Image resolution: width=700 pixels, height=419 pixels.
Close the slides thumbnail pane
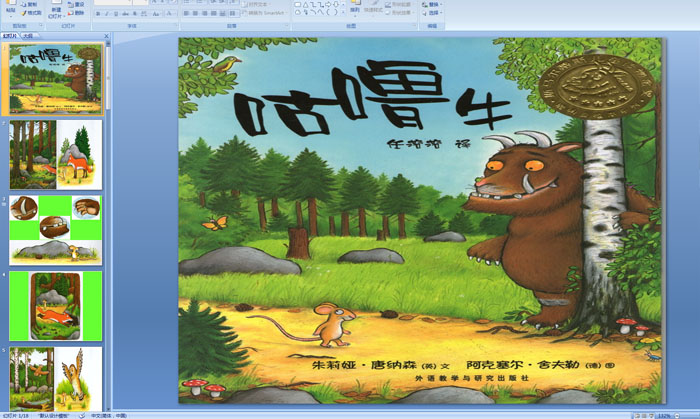pos(106,36)
